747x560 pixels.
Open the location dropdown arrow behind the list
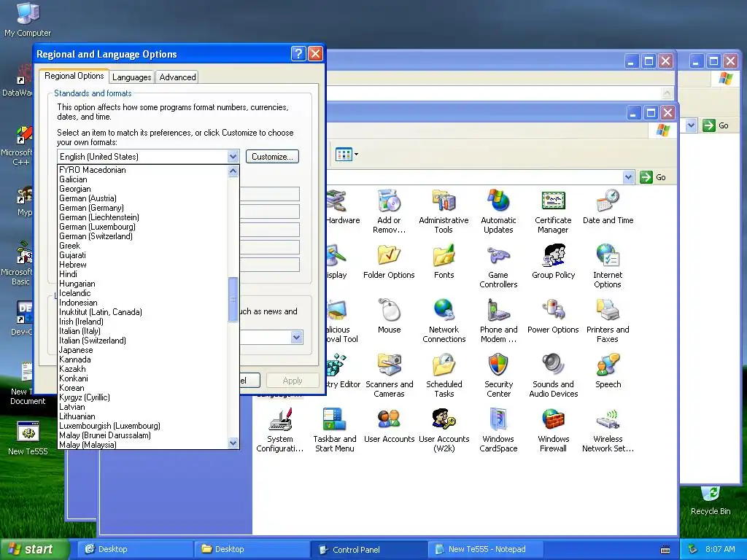pyautogui.click(x=296, y=337)
